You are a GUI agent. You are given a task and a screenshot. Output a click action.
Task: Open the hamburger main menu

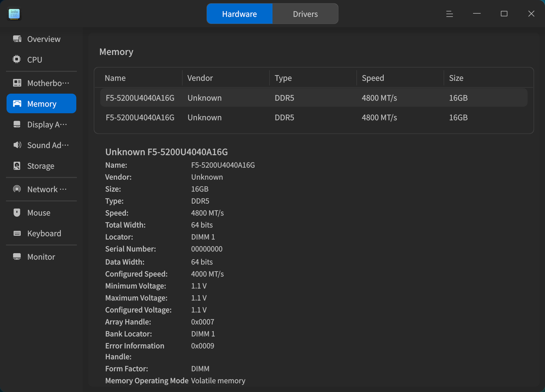click(x=450, y=14)
